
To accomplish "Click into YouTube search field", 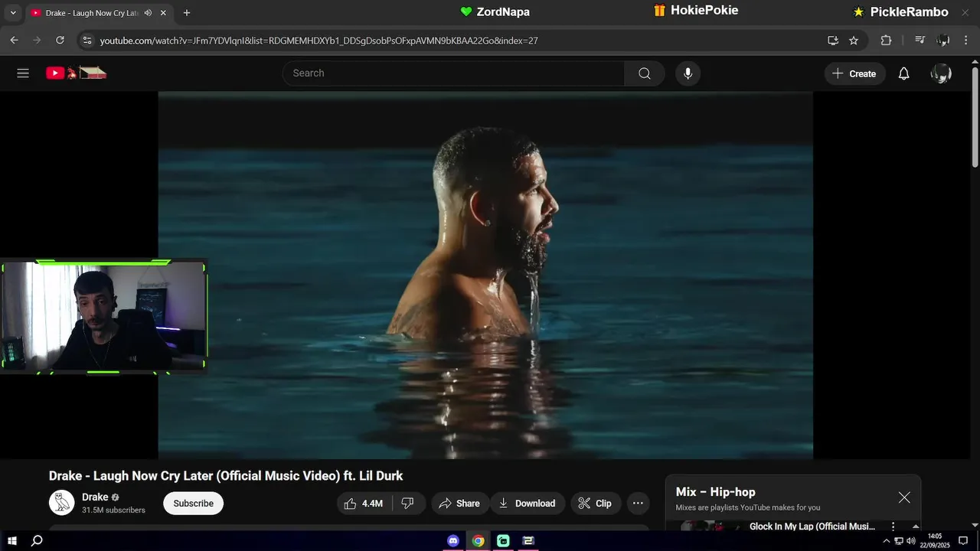I will (x=453, y=73).
